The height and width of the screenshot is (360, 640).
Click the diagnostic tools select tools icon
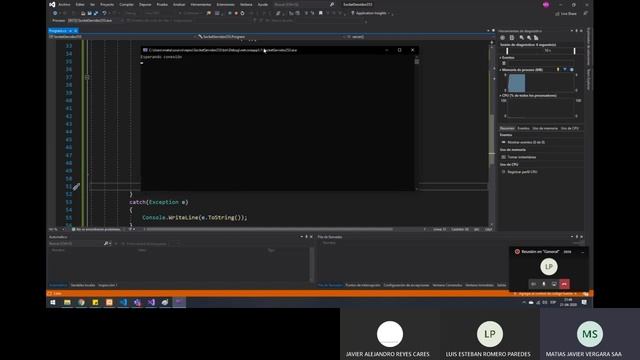[x=511, y=38]
